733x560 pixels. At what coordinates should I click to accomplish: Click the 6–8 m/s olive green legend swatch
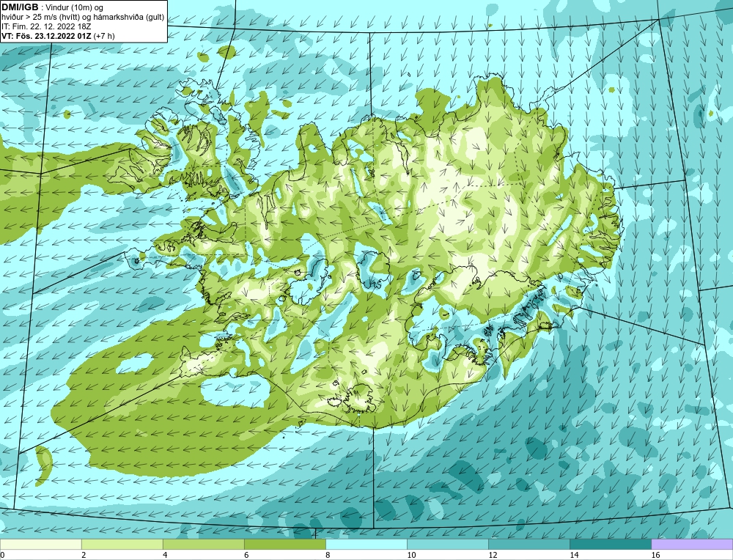(x=284, y=544)
